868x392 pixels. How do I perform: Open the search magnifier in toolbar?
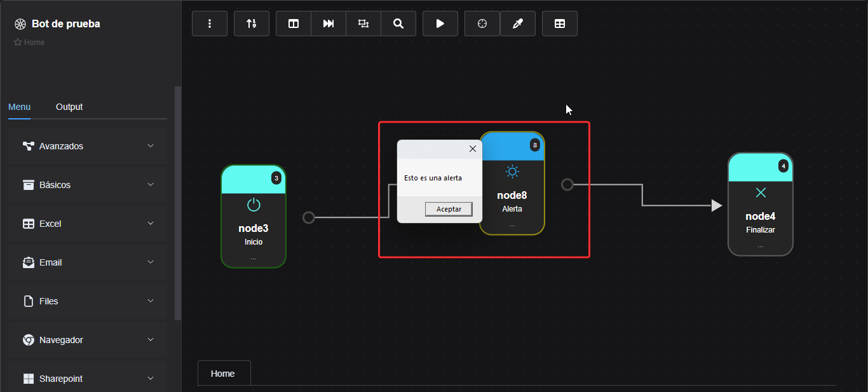pyautogui.click(x=398, y=24)
